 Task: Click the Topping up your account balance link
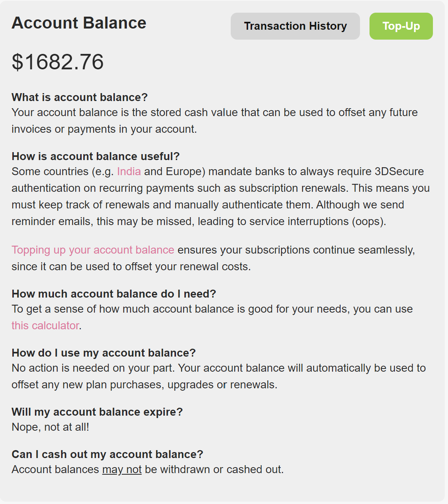click(92, 250)
